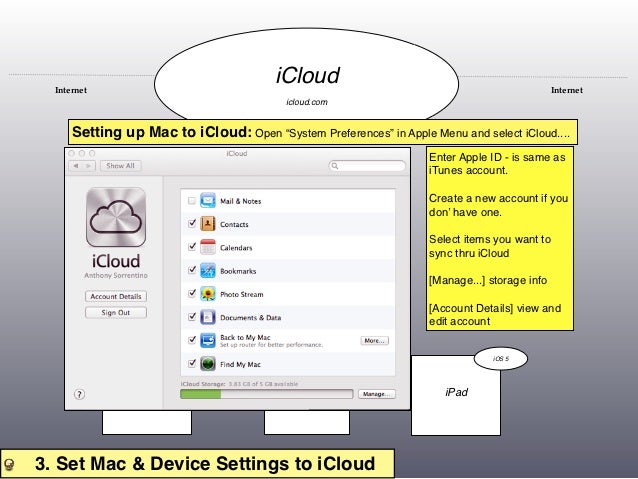
Task: Click the window's red close button
Action: (72, 153)
